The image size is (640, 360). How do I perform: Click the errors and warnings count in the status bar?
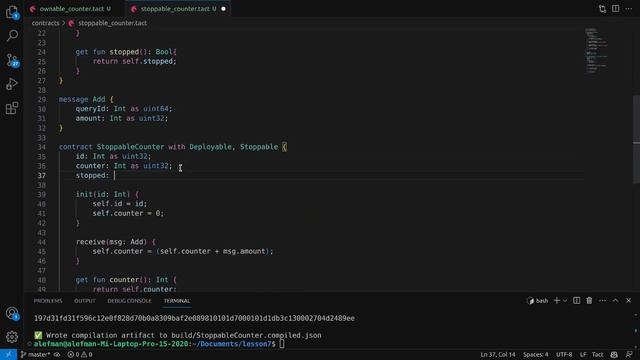tap(80, 355)
